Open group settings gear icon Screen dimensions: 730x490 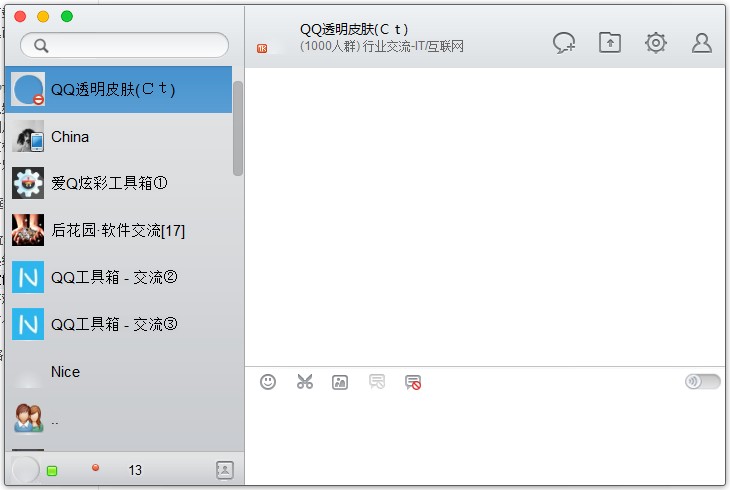[x=656, y=43]
